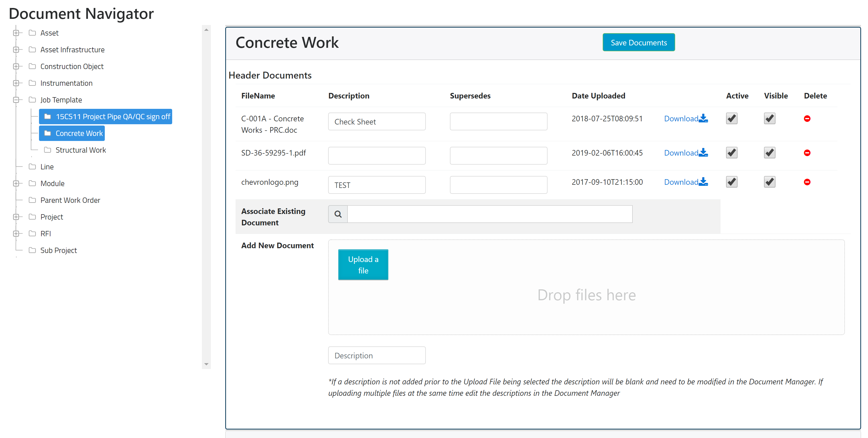Delete chevronlogo.png using the red delete icon
The height and width of the screenshot is (438, 868).
tap(807, 182)
